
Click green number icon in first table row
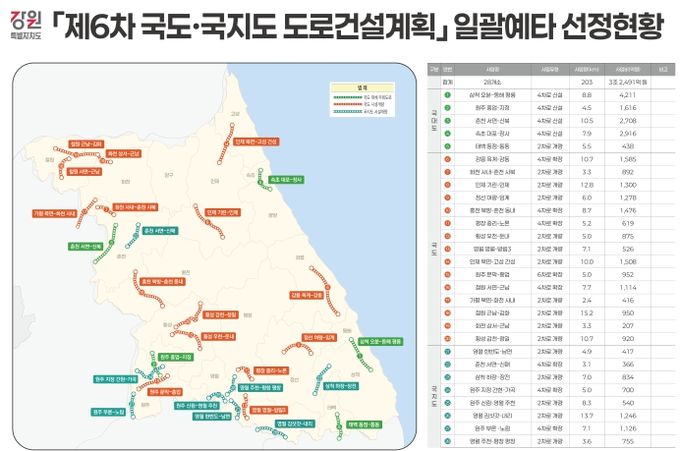449,97
